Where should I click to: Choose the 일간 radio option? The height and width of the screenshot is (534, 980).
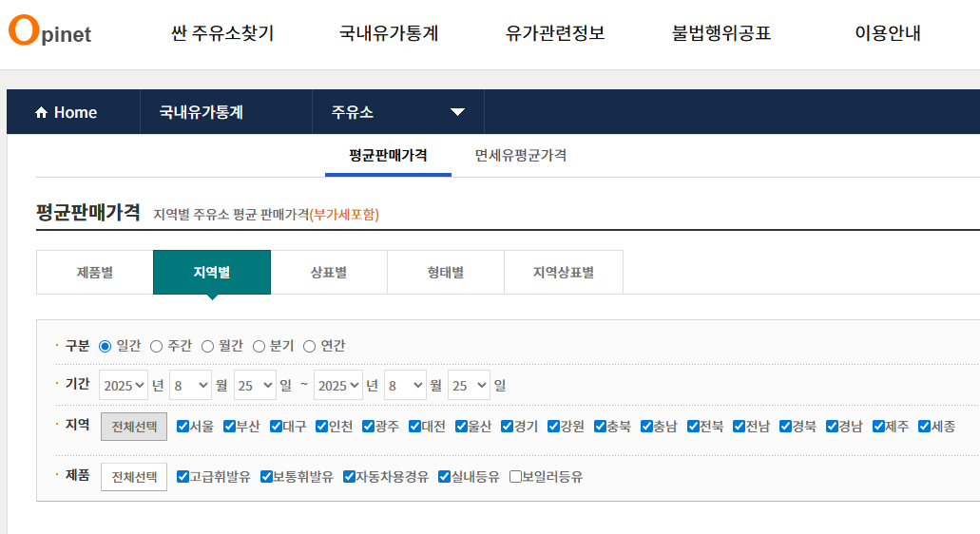tap(105, 346)
